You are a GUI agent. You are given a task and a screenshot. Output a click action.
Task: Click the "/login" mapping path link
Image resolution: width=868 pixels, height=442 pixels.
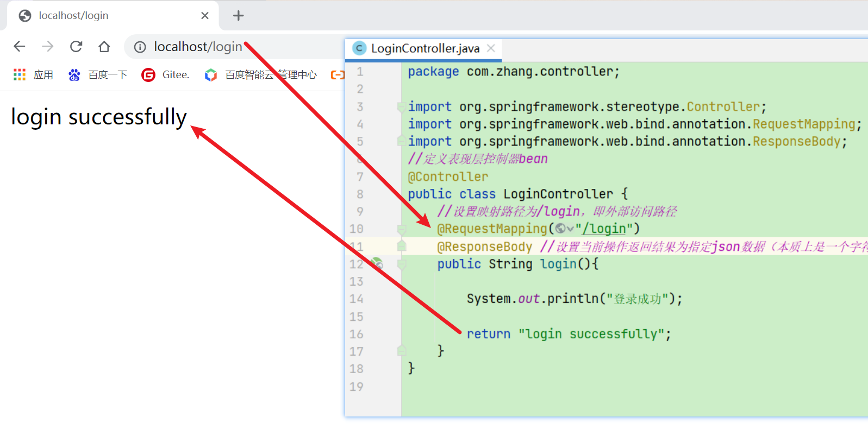coord(604,229)
